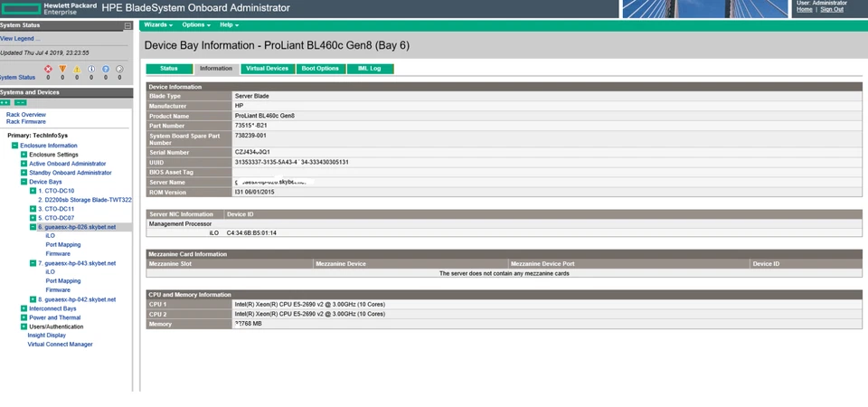Click the System Status link
This screenshot has width=868, height=407.
pos(17,78)
